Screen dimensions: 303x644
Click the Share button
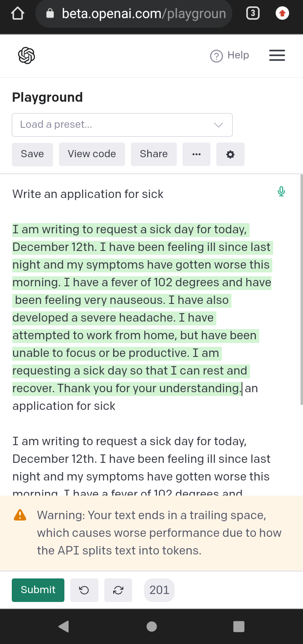pos(154,154)
